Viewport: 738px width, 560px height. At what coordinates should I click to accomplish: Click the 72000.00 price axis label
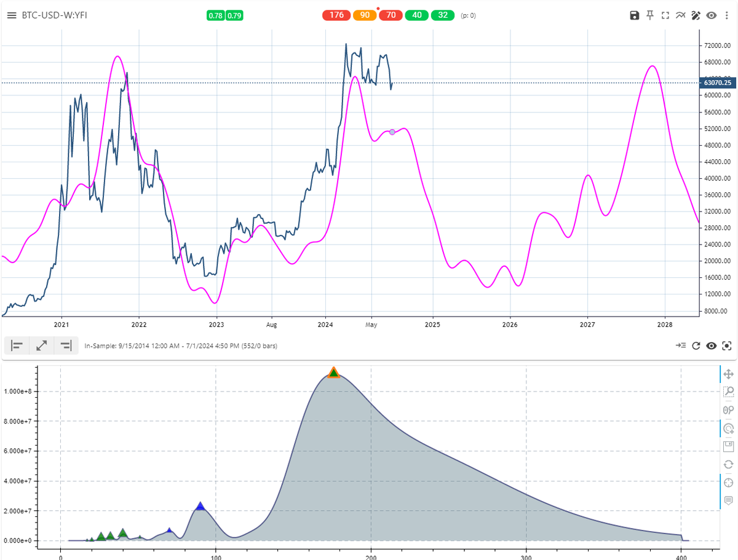click(717, 46)
